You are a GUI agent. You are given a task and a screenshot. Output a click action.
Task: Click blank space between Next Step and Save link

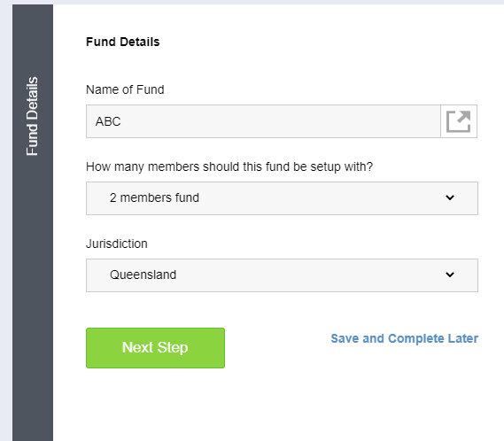click(x=276, y=348)
